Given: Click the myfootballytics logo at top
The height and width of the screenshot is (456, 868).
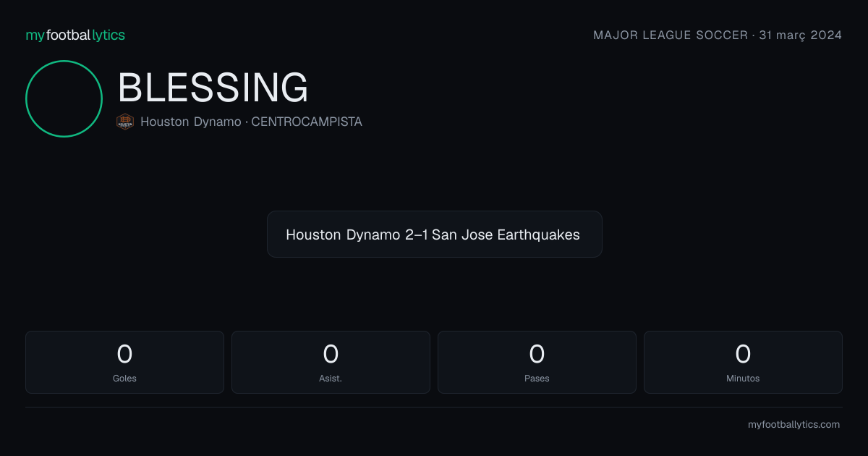Looking at the screenshot, I should [75, 35].
